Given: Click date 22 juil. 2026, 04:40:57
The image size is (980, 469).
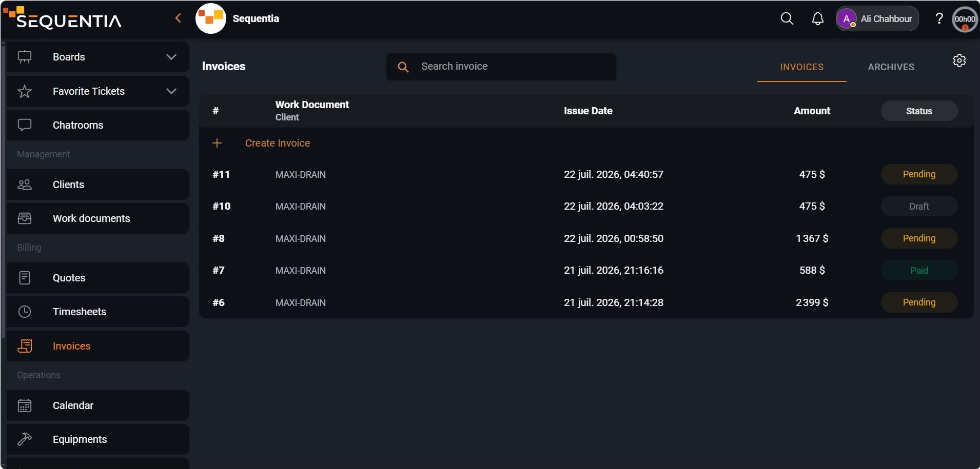Looking at the screenshot, I should (614, 174).
